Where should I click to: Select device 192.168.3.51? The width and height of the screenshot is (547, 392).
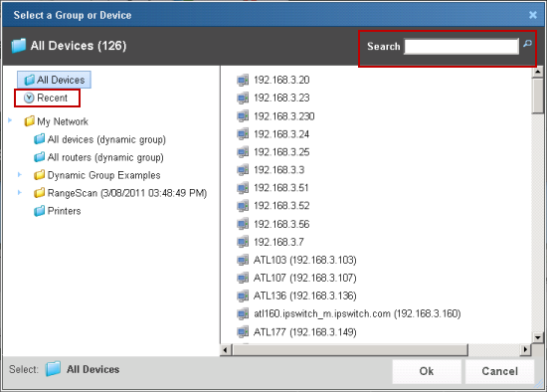pyautogui.click(x=281, y=188)
